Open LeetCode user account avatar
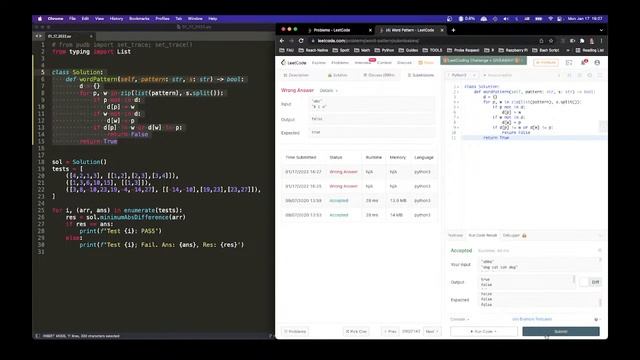The width and height of the screenshot is (640, 360). click(597, 62)
